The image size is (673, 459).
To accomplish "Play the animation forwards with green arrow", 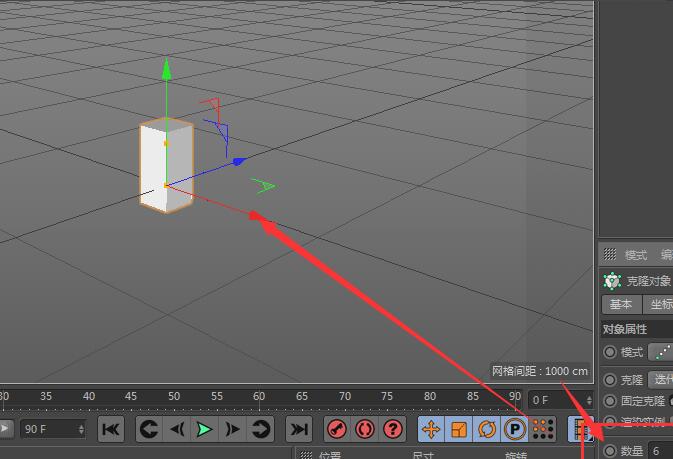I will coord(204,429).
